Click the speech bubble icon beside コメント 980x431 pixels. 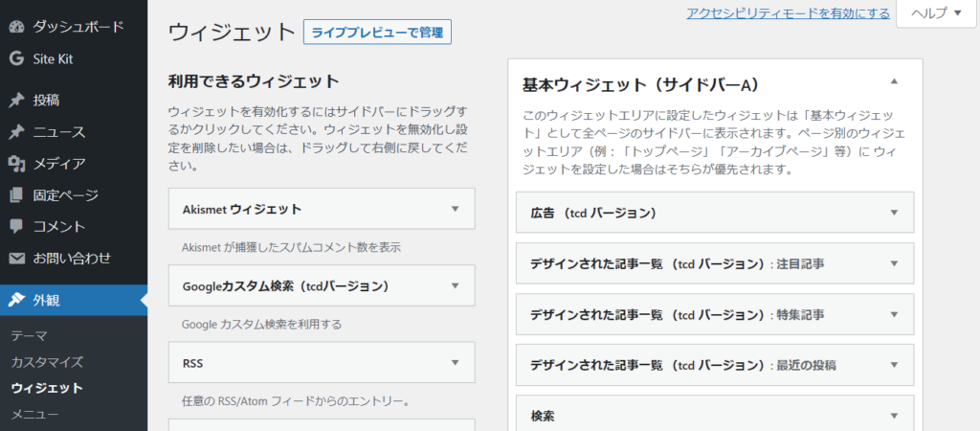16,227
